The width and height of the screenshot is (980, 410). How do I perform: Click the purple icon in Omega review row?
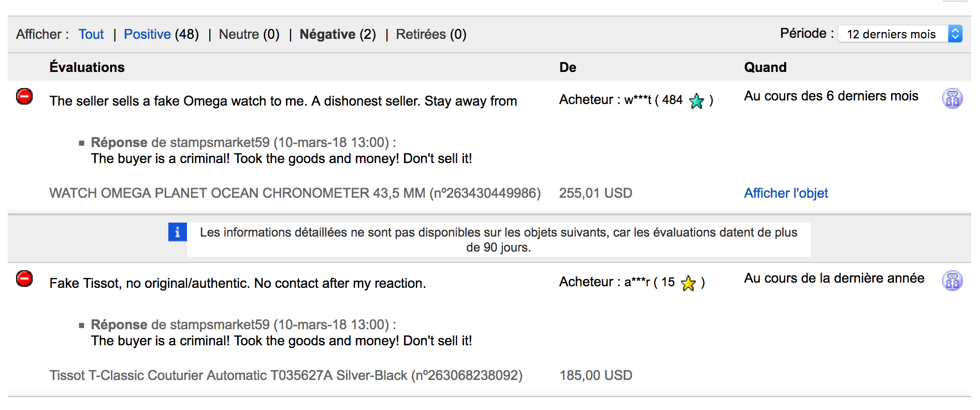click(x=952, y=98)
